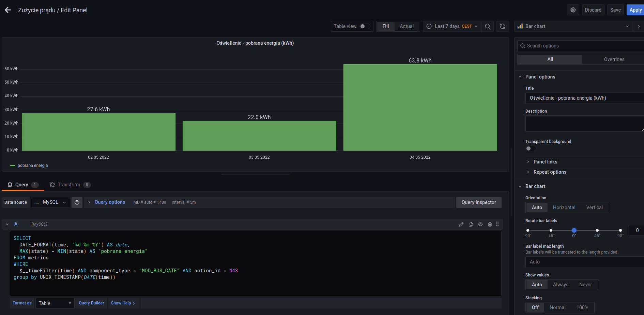Click the Apply button
This screenshot has width=644, height=315.
pyautogui.click(x=635, y=10)
